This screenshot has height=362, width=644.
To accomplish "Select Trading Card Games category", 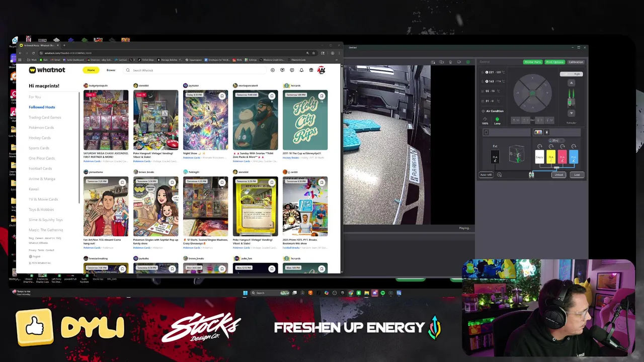I will point(45,117).
